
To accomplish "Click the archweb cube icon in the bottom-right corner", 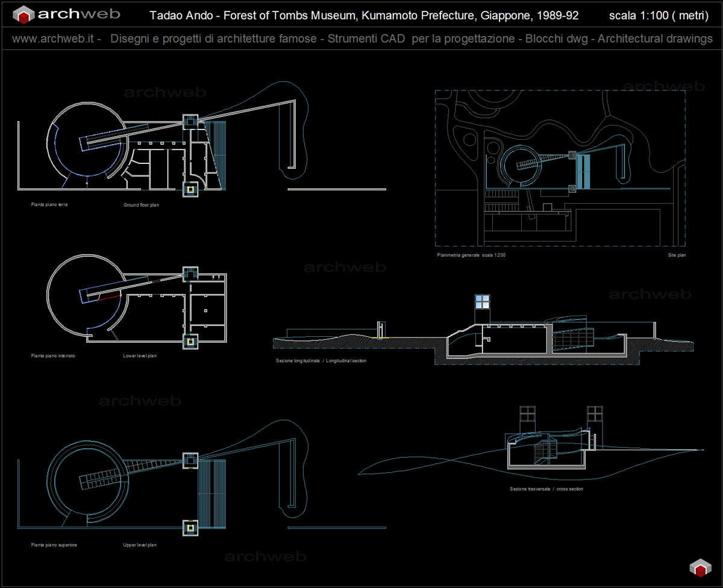I will click(700, 568).
